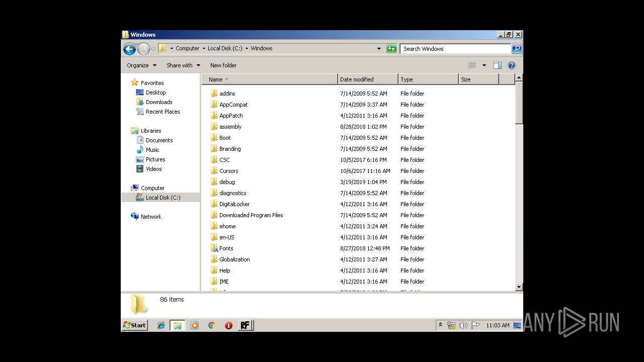Click the IME folder name

224,282
